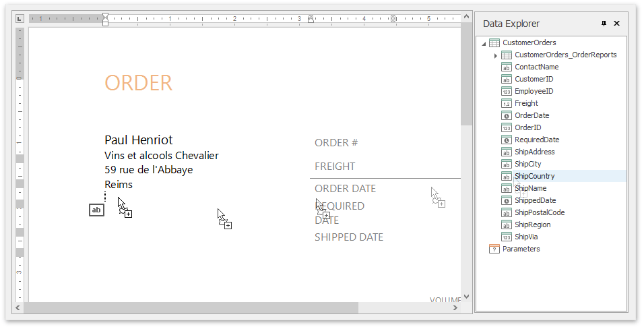Select the ShipCountry field
This screenshot has height=329, width=644.
click(535, 176)
